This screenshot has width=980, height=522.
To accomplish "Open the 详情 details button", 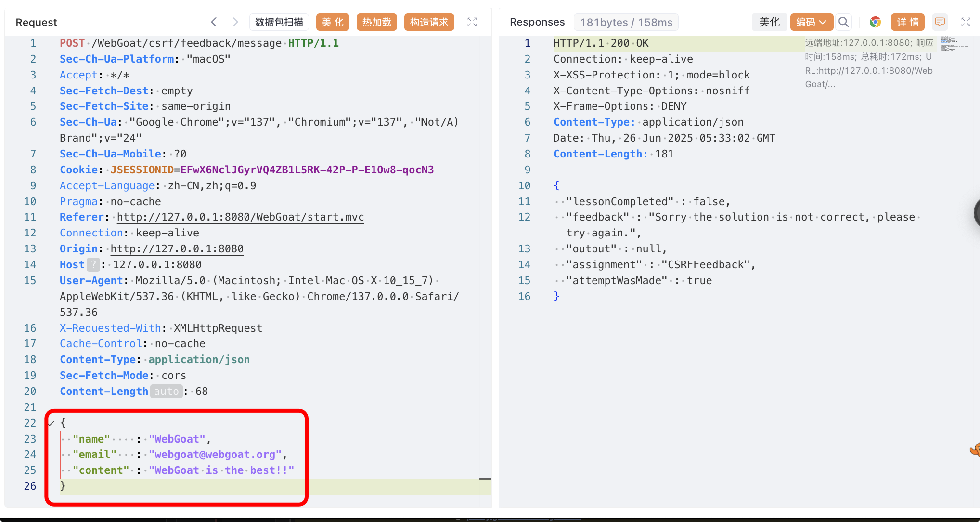I will [908, 22].
